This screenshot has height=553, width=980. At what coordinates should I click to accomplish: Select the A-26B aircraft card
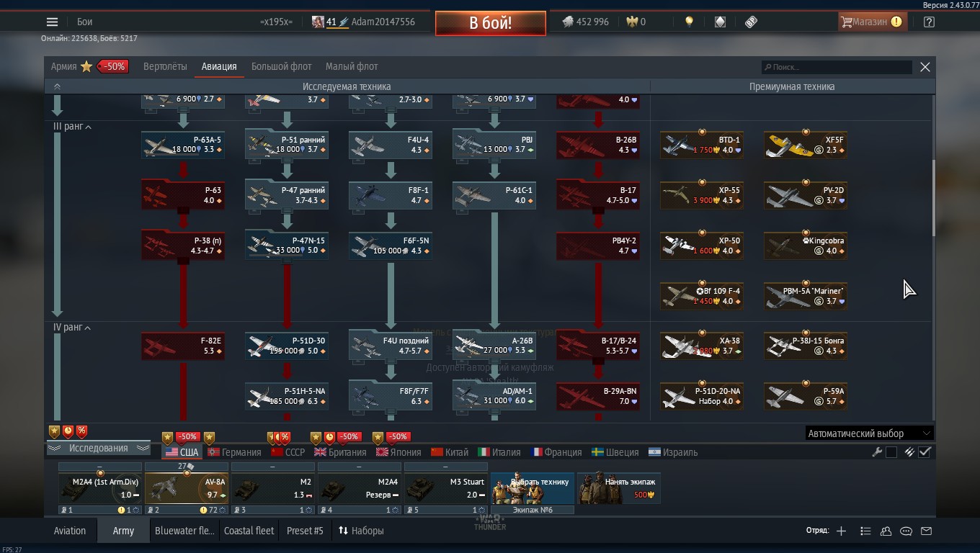494,346
